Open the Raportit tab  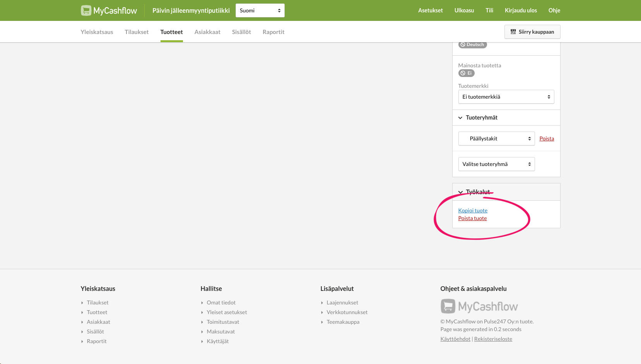click(x=273, y=32)
